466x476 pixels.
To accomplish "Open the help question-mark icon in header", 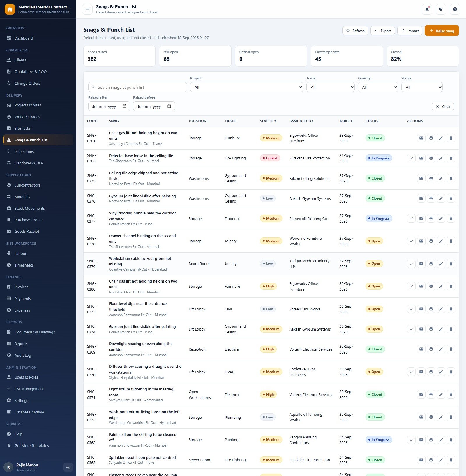I will pyautogui.click(x=455, y=9).
